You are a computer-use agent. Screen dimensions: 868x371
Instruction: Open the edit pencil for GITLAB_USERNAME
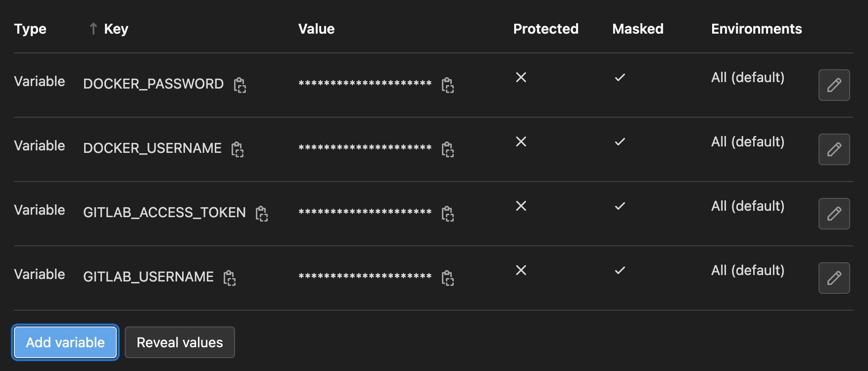(834, 278)
